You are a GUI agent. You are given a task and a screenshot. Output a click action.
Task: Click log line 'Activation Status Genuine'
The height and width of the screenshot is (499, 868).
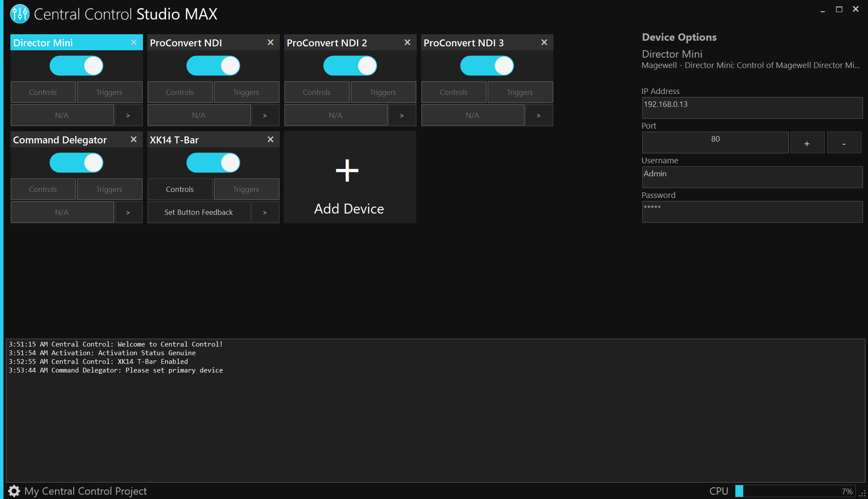click(102, 353)
